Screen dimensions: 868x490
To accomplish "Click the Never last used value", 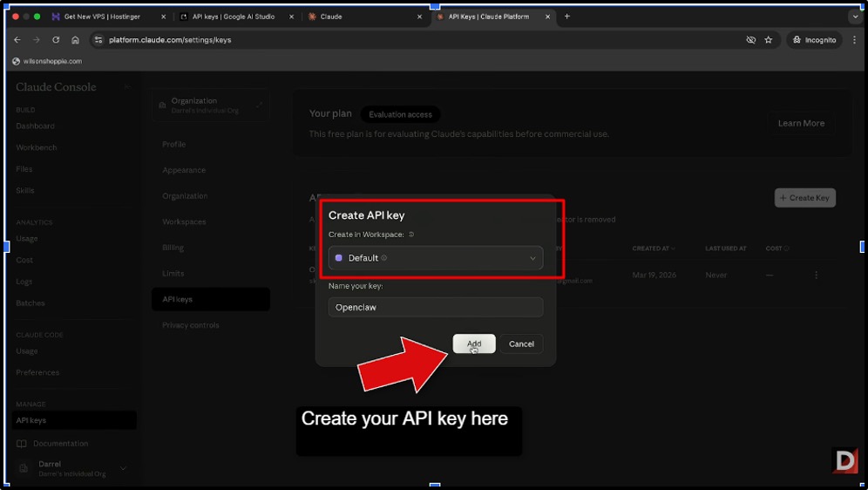I will [x=715, y=276].
